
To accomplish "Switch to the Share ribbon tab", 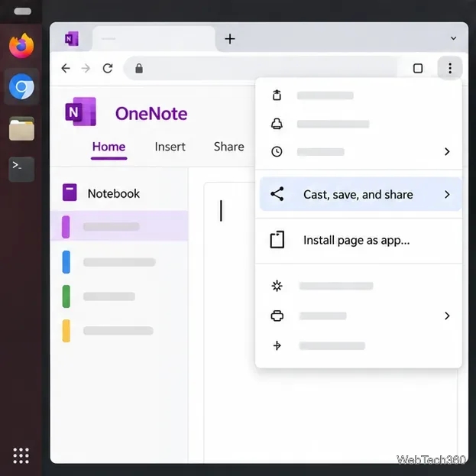I will (229, 147).
